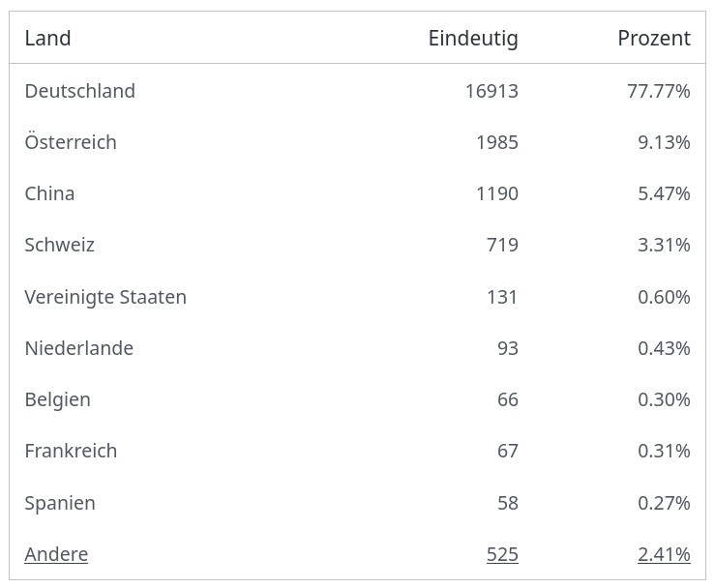Click the underlined 525 value
This screenshot has height=588, width=715.
502,554
